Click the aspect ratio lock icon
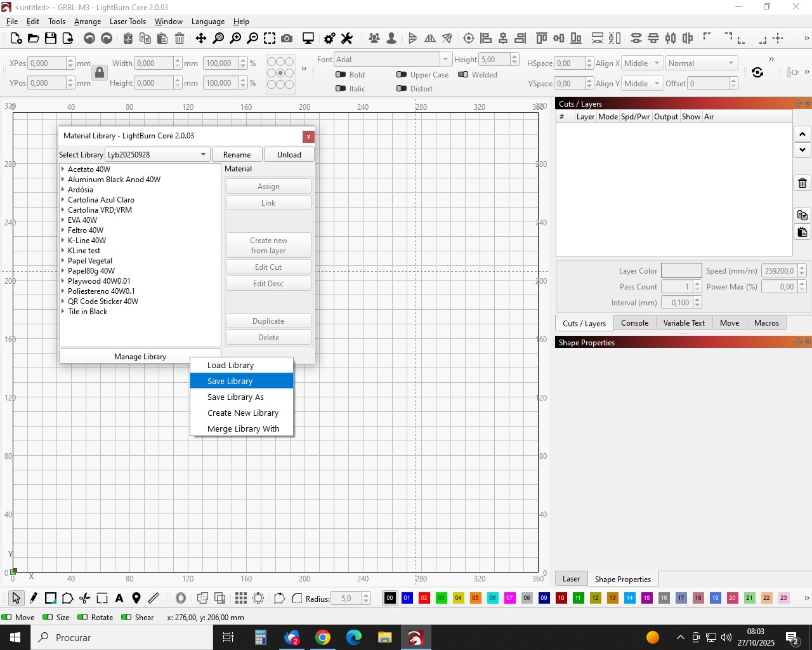The image size is (812, 650). click(100, 73)
